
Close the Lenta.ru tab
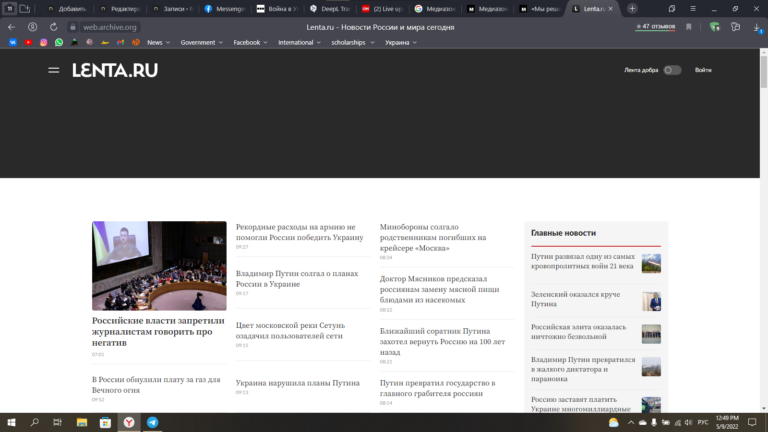[x=610, y=9]
